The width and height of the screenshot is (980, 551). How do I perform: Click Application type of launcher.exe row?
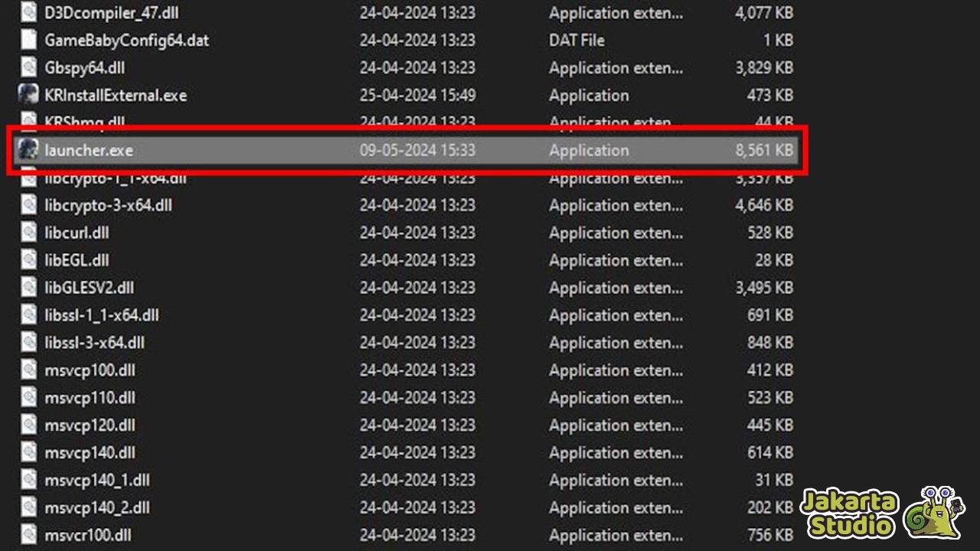pos(589,151)
